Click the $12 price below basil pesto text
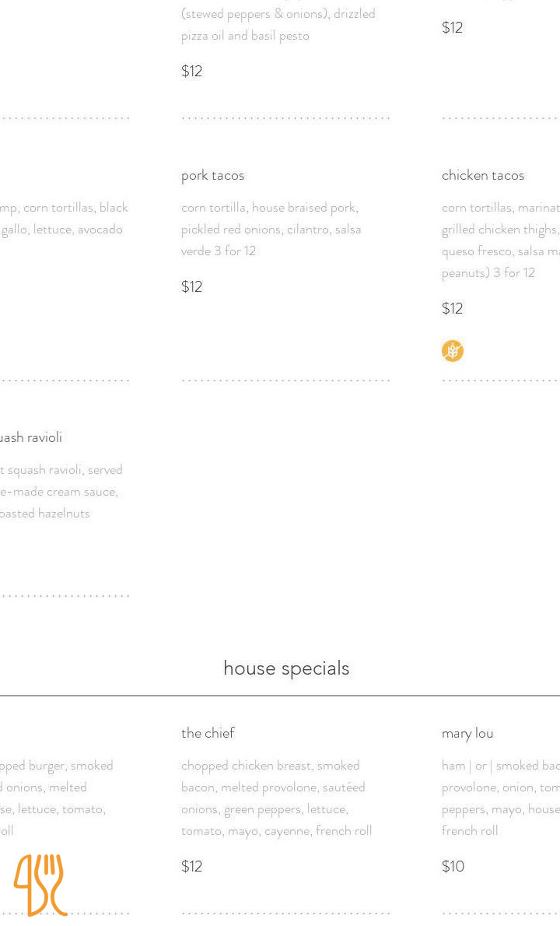 coord(192,71)
